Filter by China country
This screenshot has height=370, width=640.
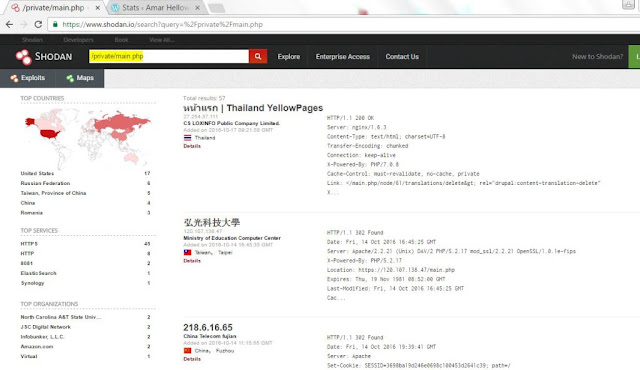[x=28, y=203]
